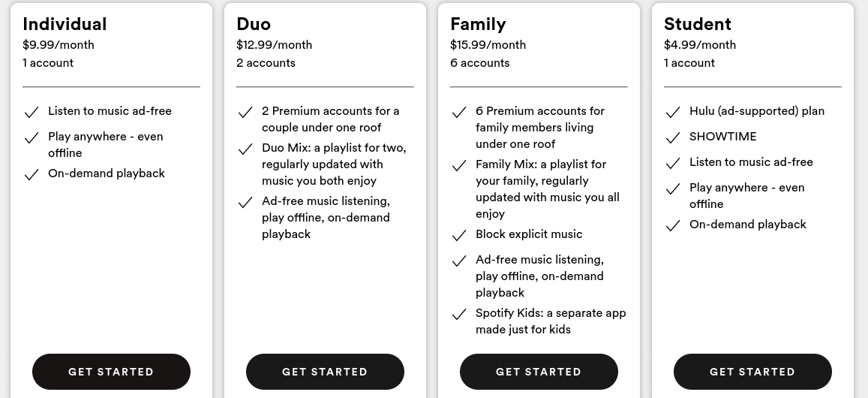Viewport: 868px width, 398px height.
Task: Select the Duo plan heading
Action: (x=254, y=24)
